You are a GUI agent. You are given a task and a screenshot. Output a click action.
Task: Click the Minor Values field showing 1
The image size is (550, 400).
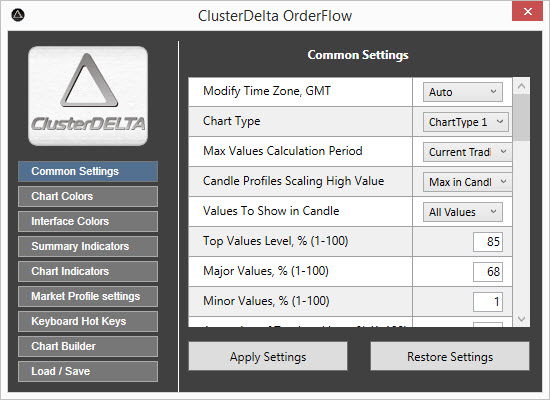[x=488, y=302]
